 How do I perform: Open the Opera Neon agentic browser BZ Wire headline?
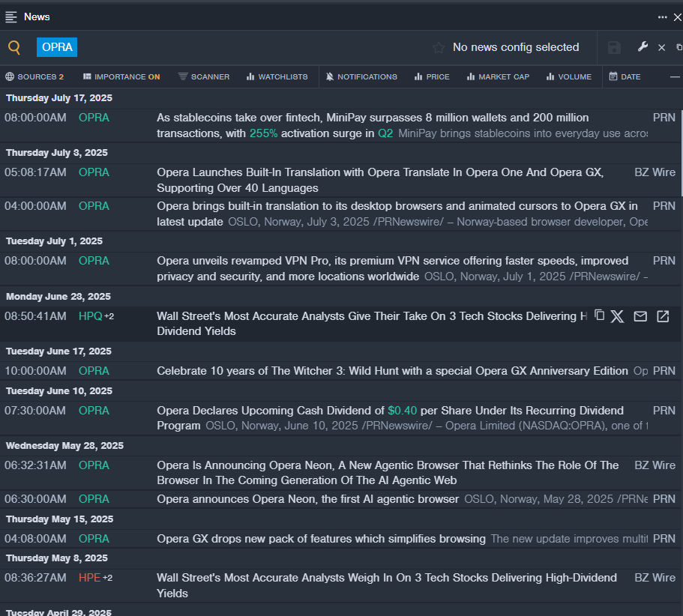pos(388,473)
